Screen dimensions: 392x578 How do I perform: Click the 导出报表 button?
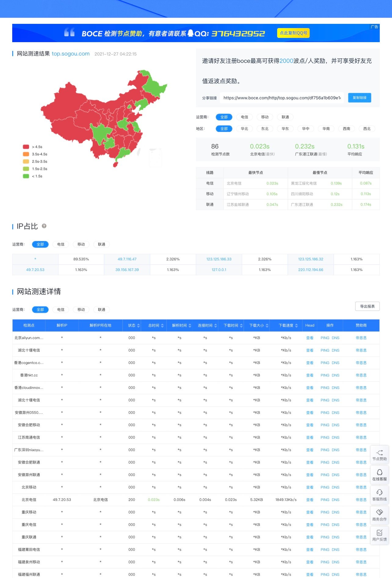point(368,306)
